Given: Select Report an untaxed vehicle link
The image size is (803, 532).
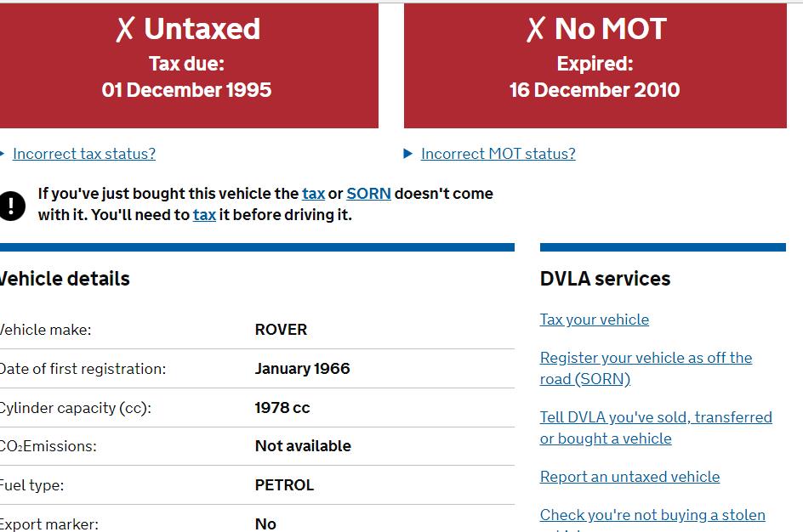Looking at the screenshot, I should click(x=629, y=477).
